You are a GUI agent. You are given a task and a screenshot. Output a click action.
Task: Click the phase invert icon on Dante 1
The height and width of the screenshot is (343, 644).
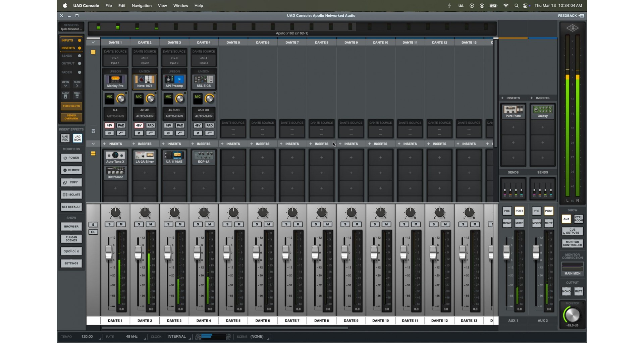[109, 133]
